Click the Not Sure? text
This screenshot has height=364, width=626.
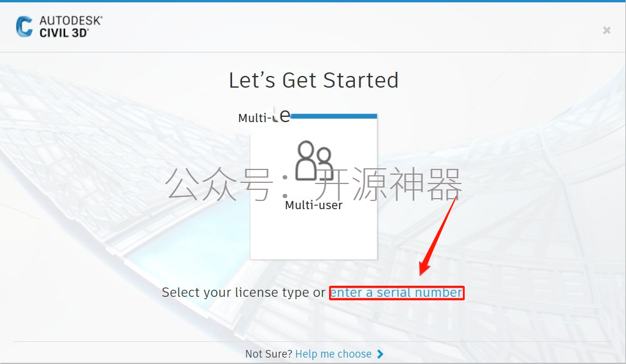269,354
